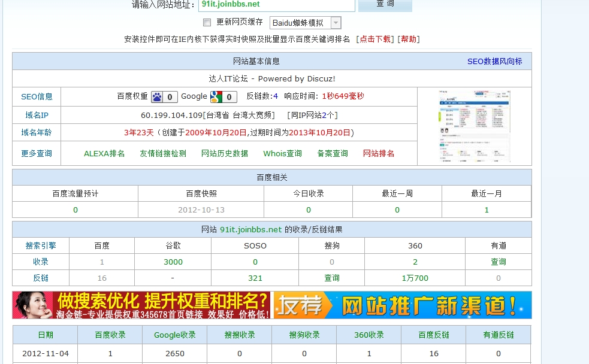This screenshot has width=589, height=364.
Task: Click SOSO 反链 value 321
Action: (255, 278)
